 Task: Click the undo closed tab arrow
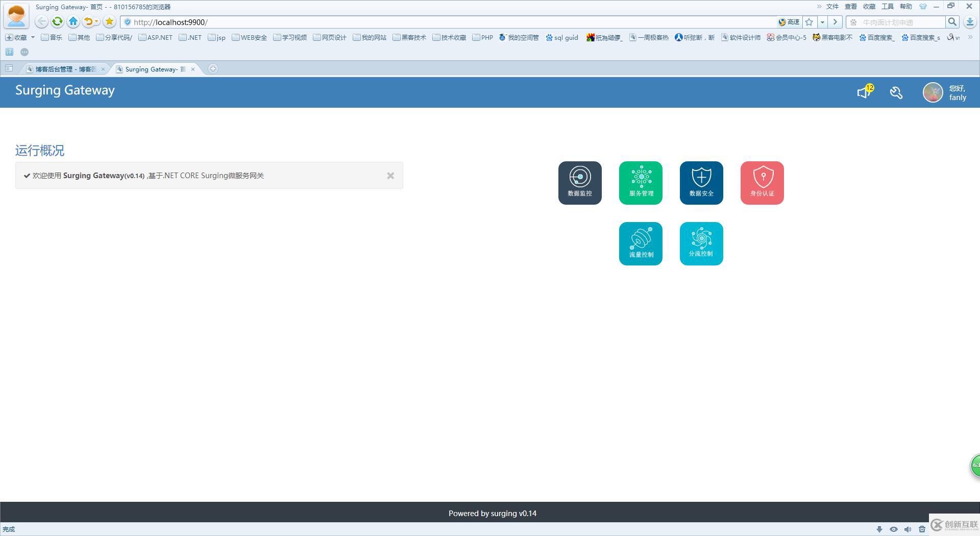pyautogui.click(x=88, y=21)
